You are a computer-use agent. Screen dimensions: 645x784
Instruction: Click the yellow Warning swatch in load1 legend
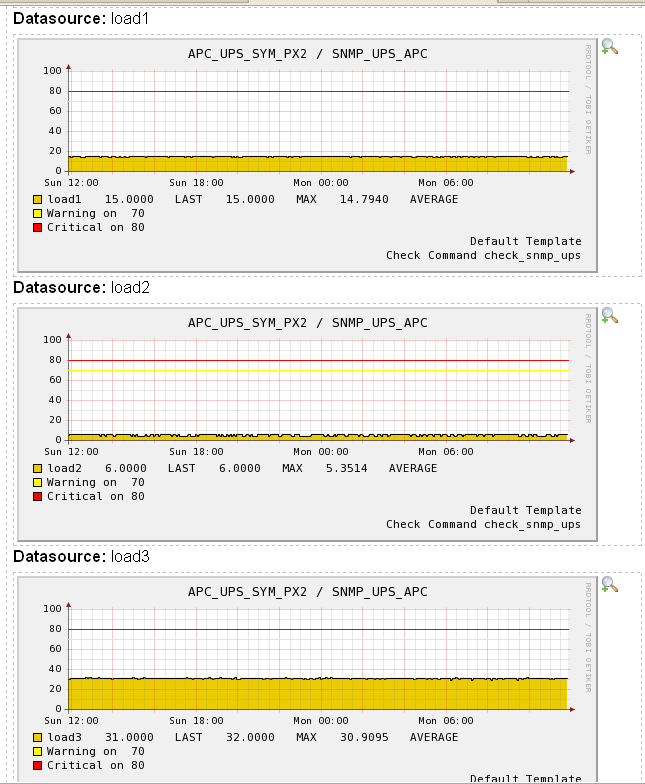pos(38,214)
